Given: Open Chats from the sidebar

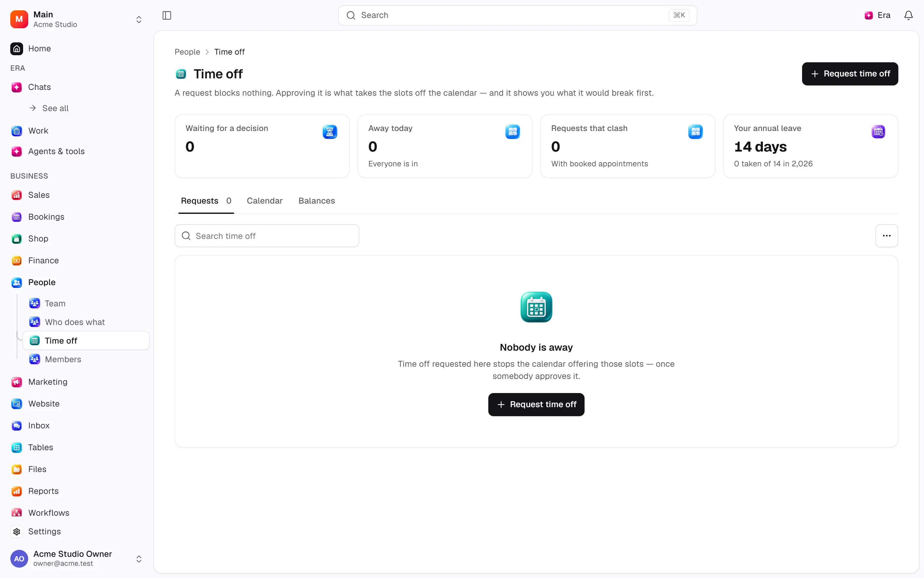Looking at the screenshot, I should [39, 87].
